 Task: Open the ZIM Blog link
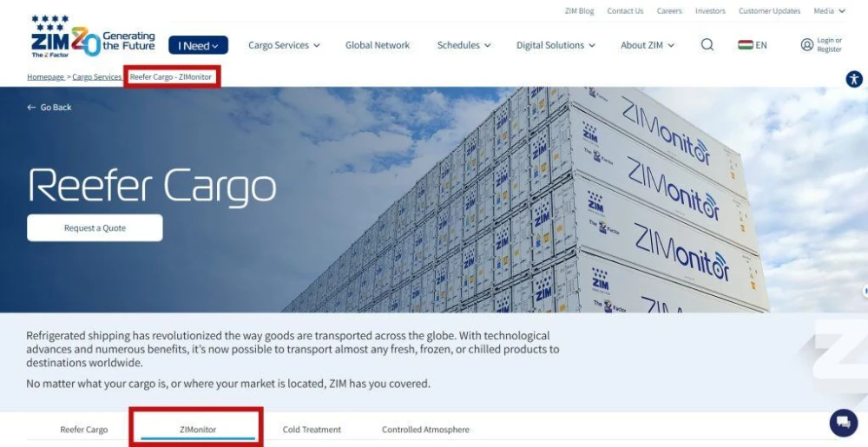pos(579,11)
